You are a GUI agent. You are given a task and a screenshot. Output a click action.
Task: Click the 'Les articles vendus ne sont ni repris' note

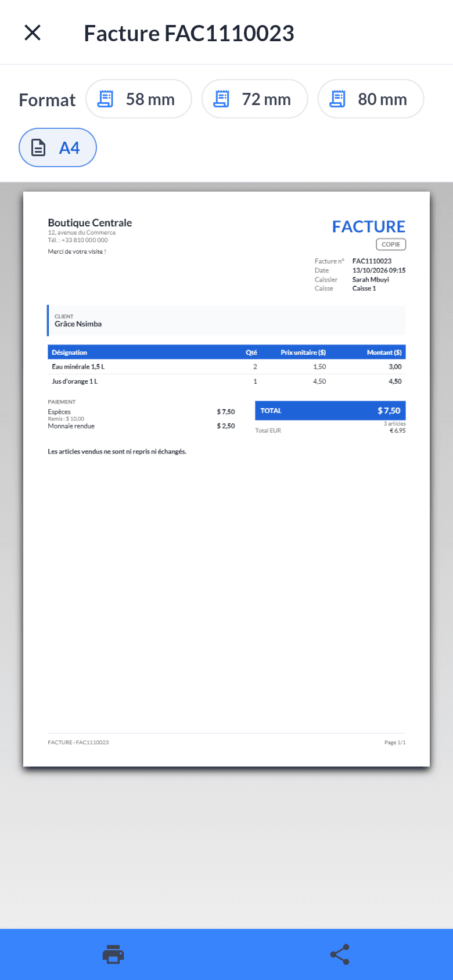(117, 451)
